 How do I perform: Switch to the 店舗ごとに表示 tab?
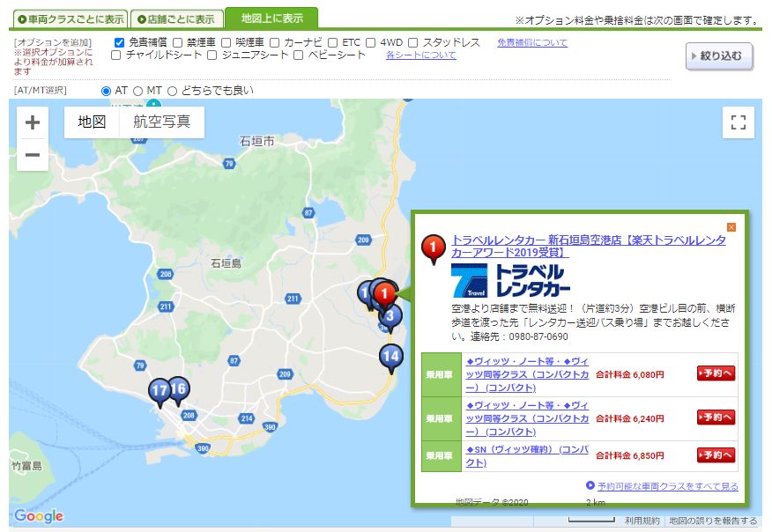[x=177, y=19]
